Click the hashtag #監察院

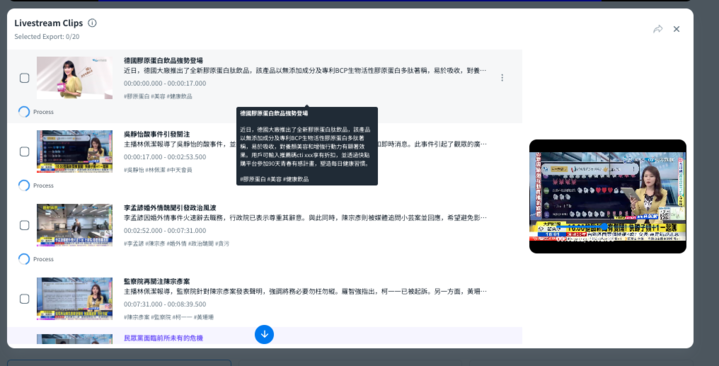(161, 317)
